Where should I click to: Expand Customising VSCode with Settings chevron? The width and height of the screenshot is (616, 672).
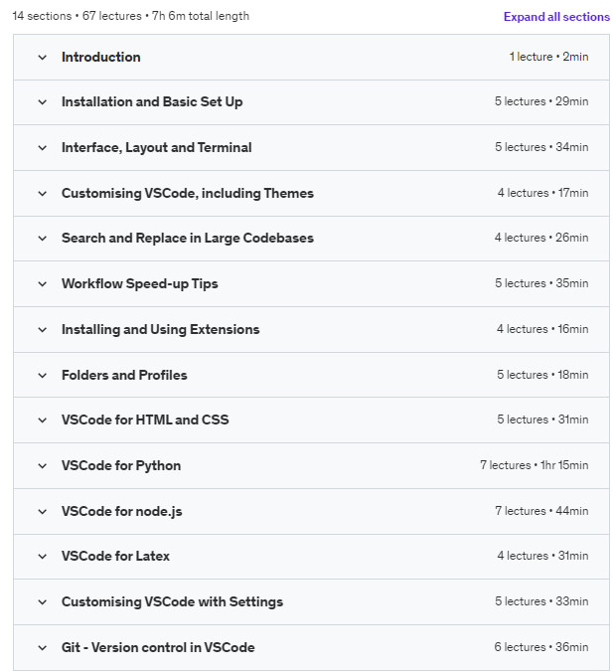pyautogui.click(x=42, y=601)
